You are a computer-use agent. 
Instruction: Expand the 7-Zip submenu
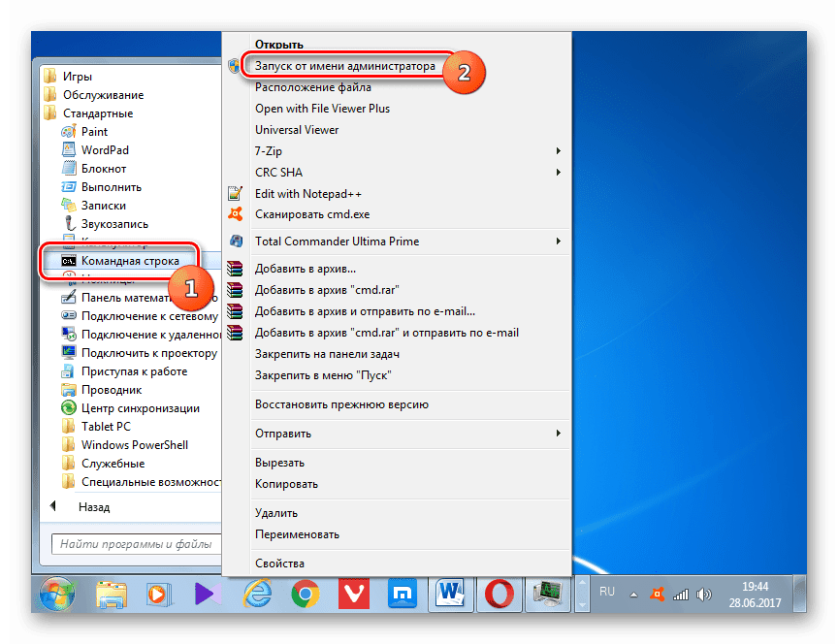(558, 150)
